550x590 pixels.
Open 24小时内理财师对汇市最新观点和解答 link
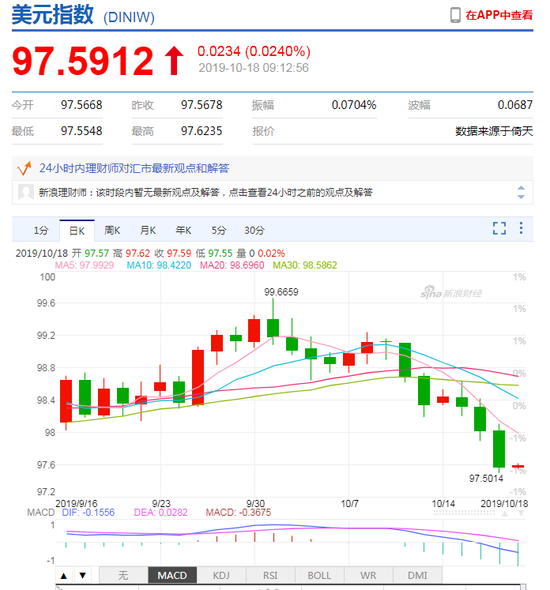pyautogui.click(x=134, y=168)
